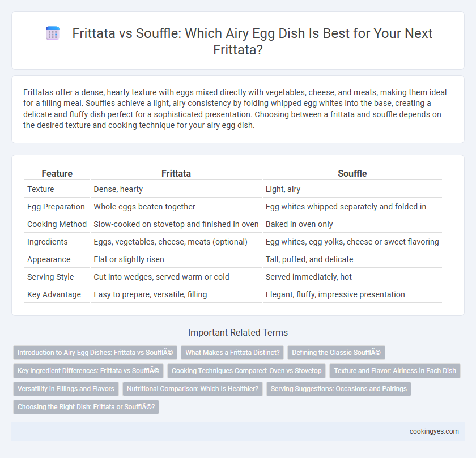Click 'Cooking Techniques Compared: Oven vs Stovetop'
The height and width of the screenshot is (458, 476).
246,371
